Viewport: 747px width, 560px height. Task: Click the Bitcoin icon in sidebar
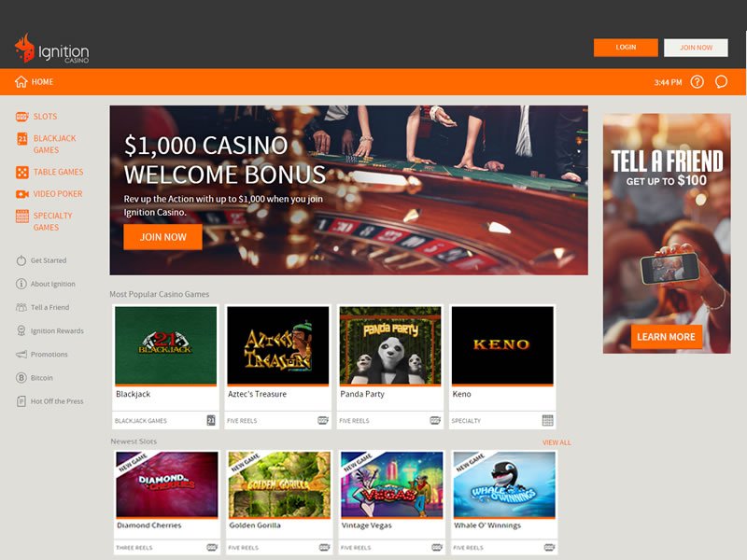coord(21,378)
